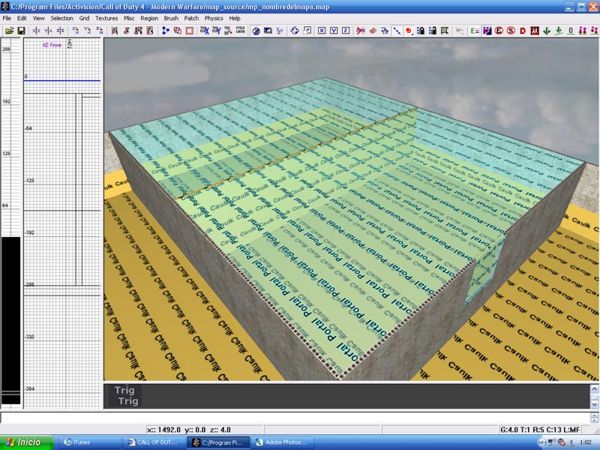The height and width of the screenshot is (450, 600).
Task: Toggle the Z axis lock button
Action: (346, 31)
